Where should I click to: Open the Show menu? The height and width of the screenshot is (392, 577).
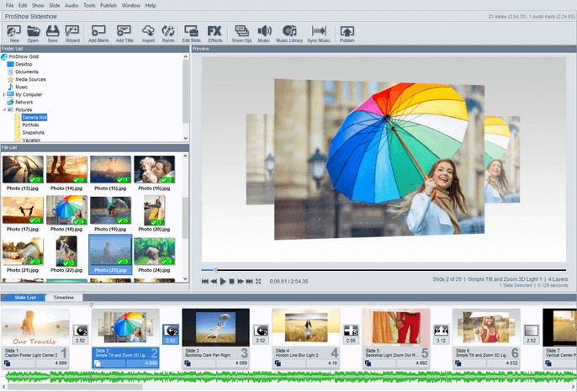point(38,5)
